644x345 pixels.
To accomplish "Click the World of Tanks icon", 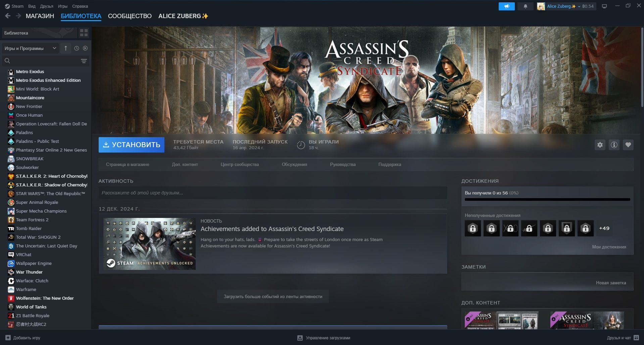I will pos(11,307).
